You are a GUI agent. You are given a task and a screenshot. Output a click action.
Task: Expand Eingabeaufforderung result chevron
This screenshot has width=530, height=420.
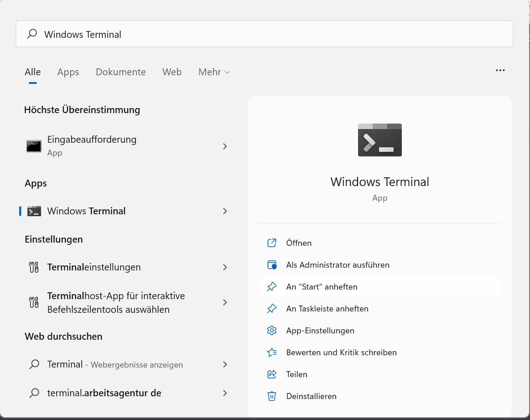[x=225, y=146]
